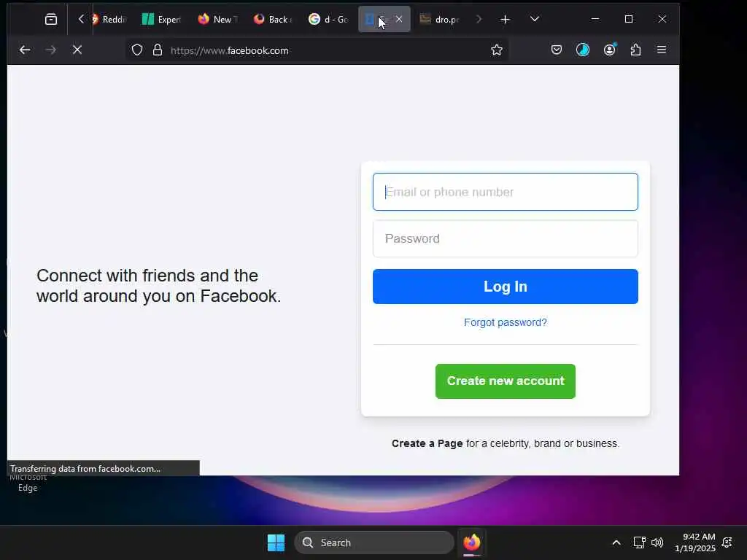Open the Forgot password? link
Viewport: 747px width, 560px height.
tap(505, 322)
